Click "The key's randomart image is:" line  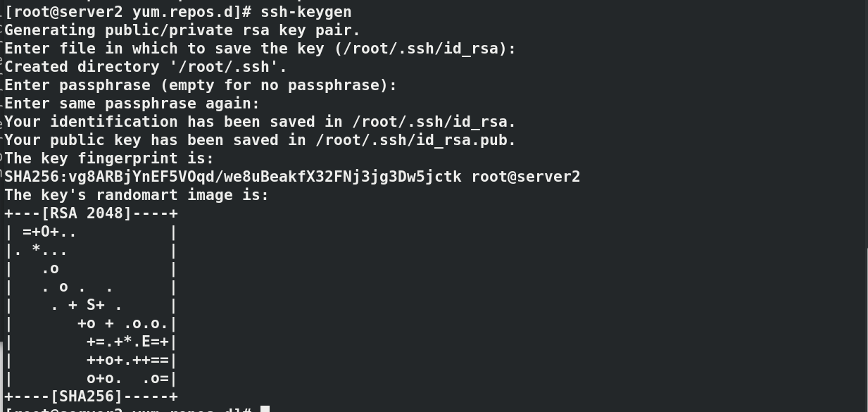pyautogui.click(x=137, y=195)
